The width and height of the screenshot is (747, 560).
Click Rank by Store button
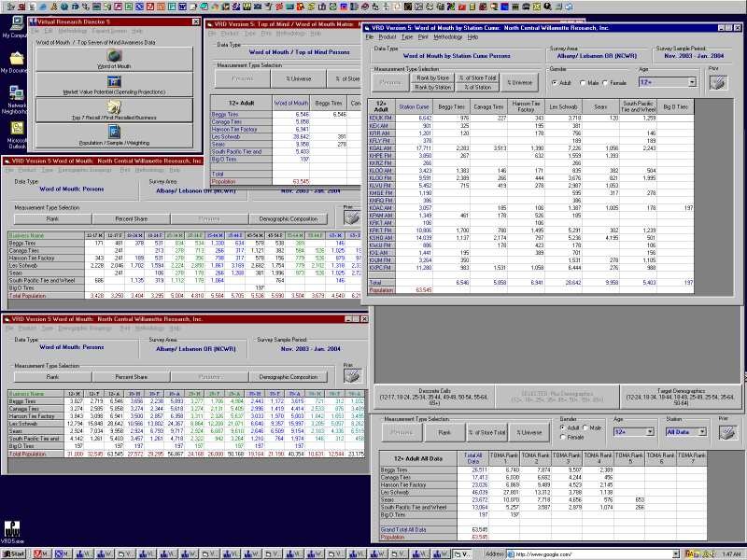(x=432, y=77)
